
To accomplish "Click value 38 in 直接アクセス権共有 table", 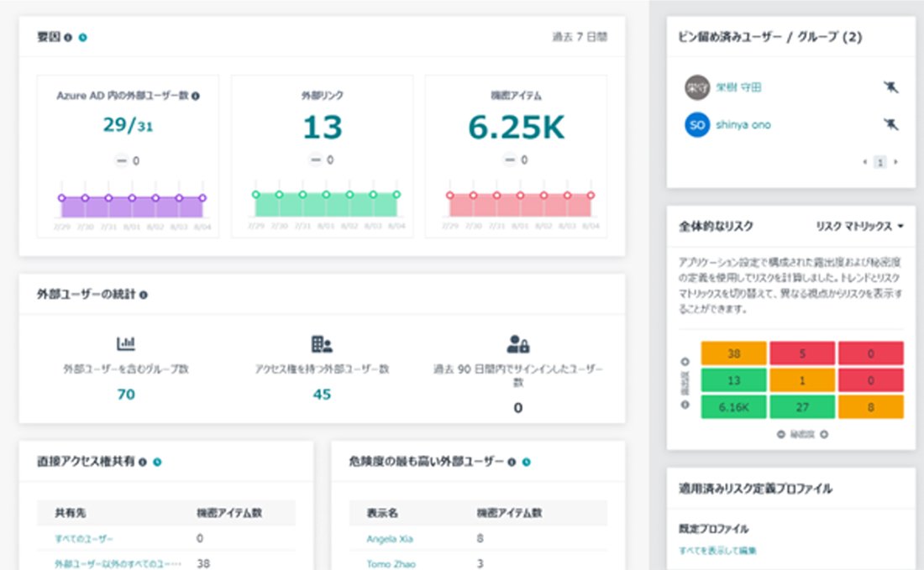I will tap(203, 563).
